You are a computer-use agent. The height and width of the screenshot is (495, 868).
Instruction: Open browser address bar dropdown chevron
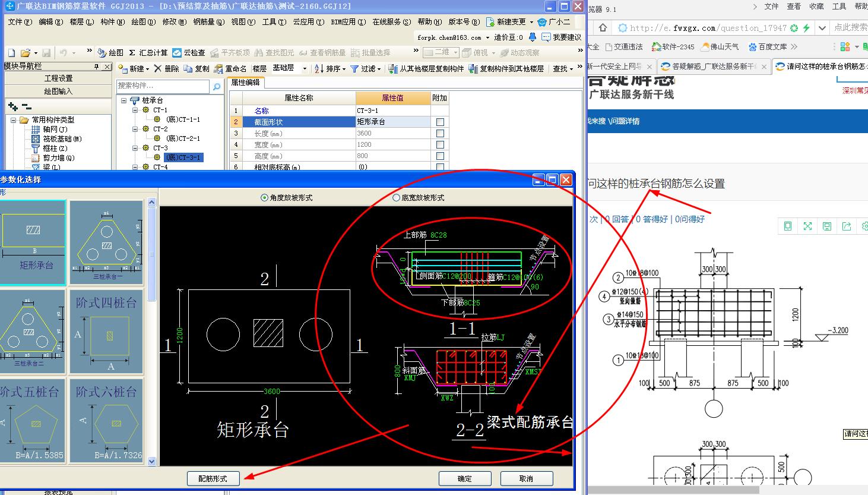[x=822, y=28]
